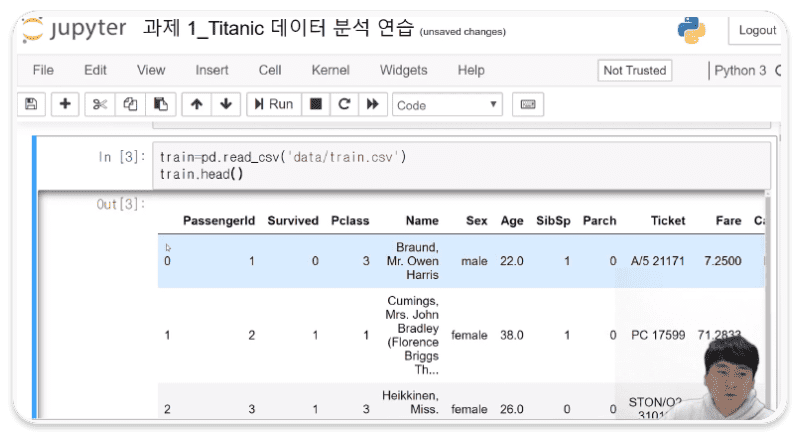The image size is (800, 440).
Task: Open the command palette keyboard icon
Action: [x=528, y=104]
